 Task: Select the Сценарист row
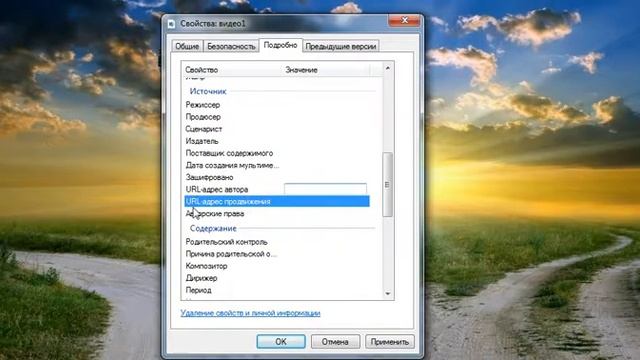pyautogui.click(x=277, y=129)
